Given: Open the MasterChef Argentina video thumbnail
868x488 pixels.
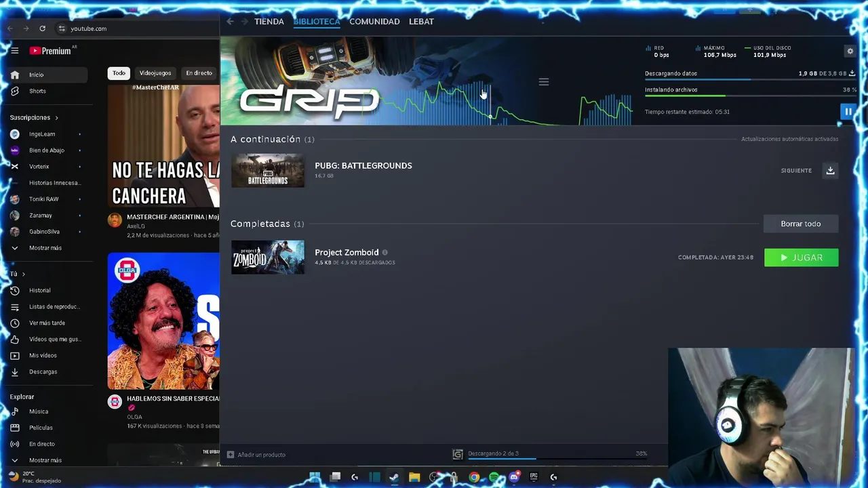Looking at the screenshot, I should (163, 146).
